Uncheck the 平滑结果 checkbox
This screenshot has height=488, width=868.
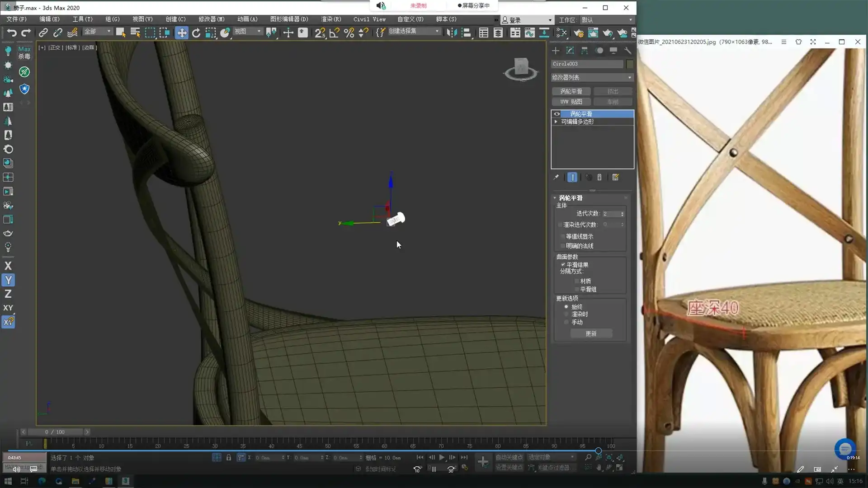pyautogui.click(x=563, y=265)
